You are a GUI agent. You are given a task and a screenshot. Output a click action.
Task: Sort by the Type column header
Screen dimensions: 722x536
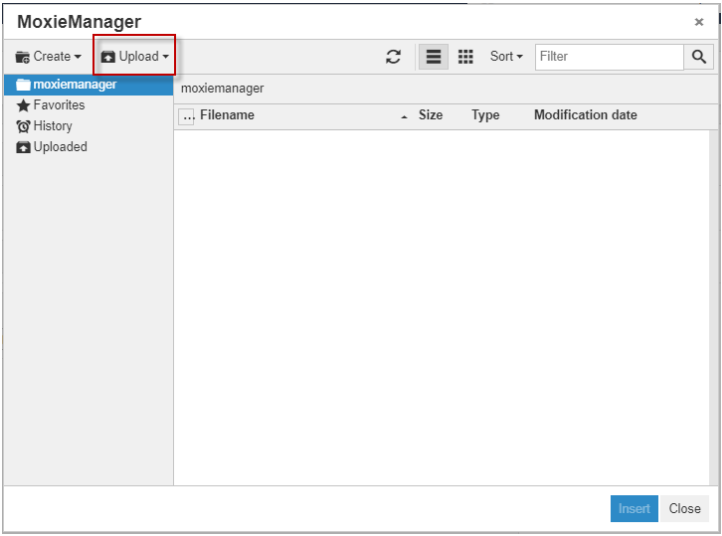(485, 115)
